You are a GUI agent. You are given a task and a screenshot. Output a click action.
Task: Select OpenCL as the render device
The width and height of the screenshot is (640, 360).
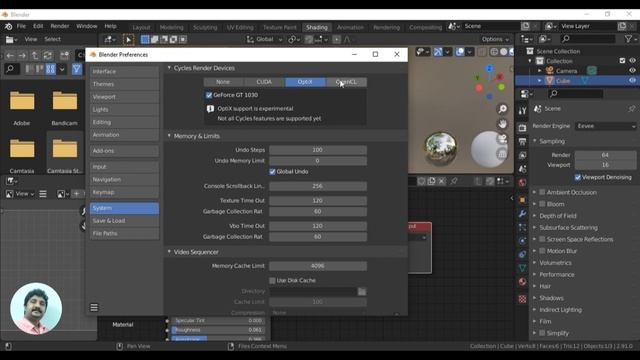(x=346, y=82)
